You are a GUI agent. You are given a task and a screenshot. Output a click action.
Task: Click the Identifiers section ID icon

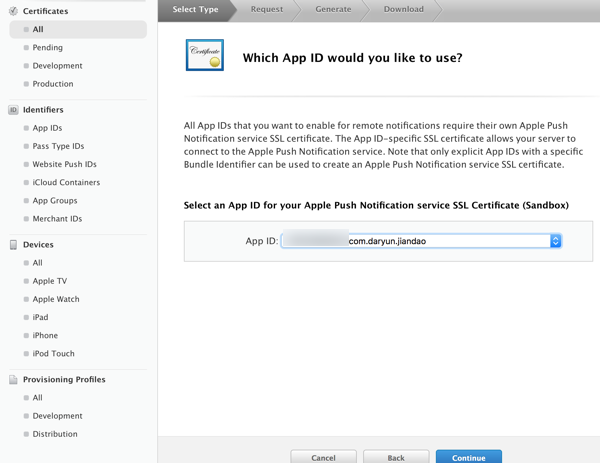coord(13,110)
